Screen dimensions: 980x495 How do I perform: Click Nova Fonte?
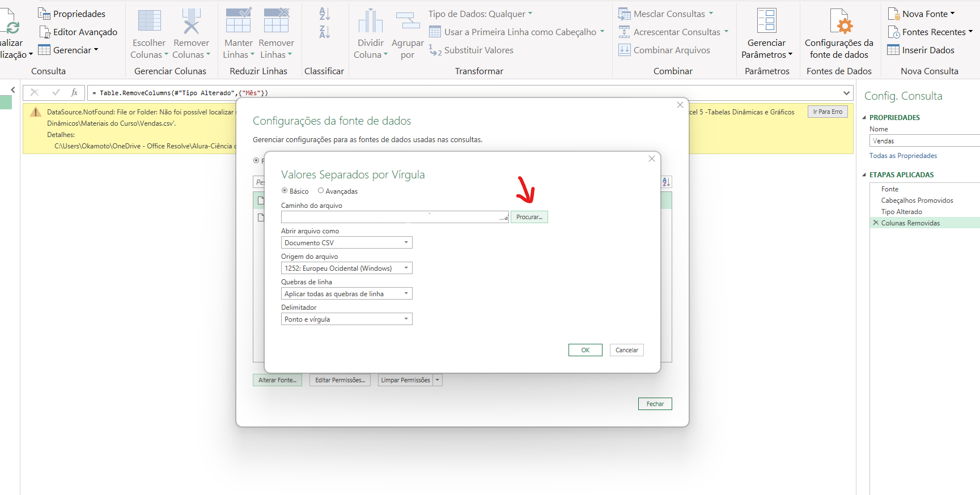click(x=921, y=14)
